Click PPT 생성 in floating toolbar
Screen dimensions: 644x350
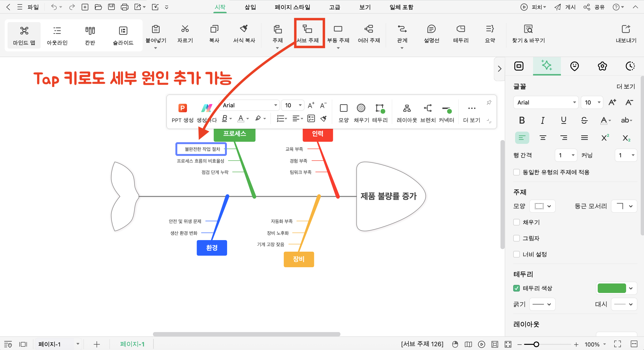(x=182, y=113)
